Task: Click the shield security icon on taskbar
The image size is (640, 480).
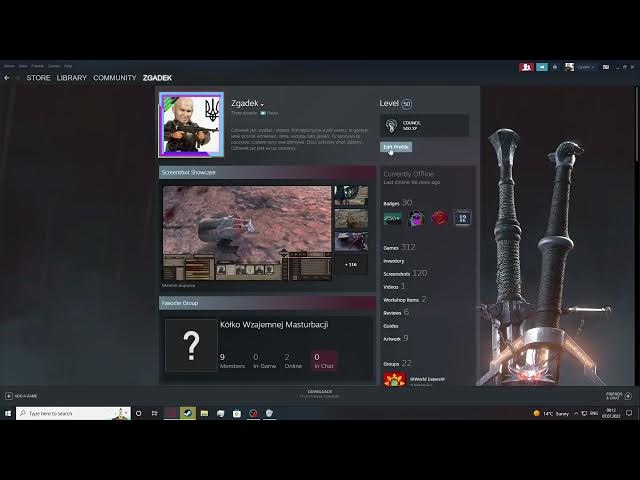Action: coord(269,413)
